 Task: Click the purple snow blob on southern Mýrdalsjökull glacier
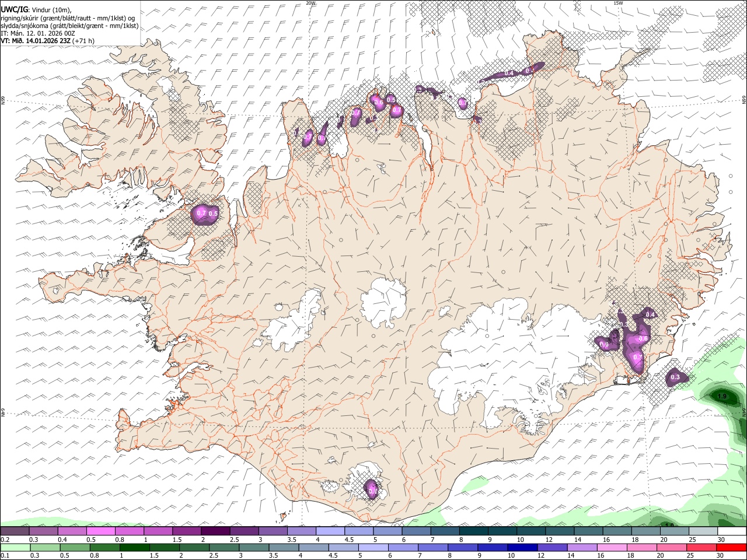371,489
